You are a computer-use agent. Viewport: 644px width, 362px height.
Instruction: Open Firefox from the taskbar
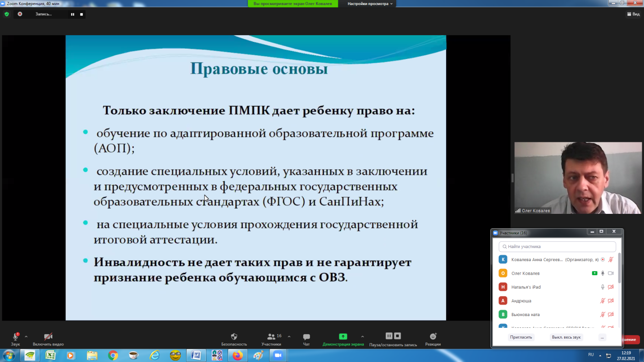click(x=238, y=355)
